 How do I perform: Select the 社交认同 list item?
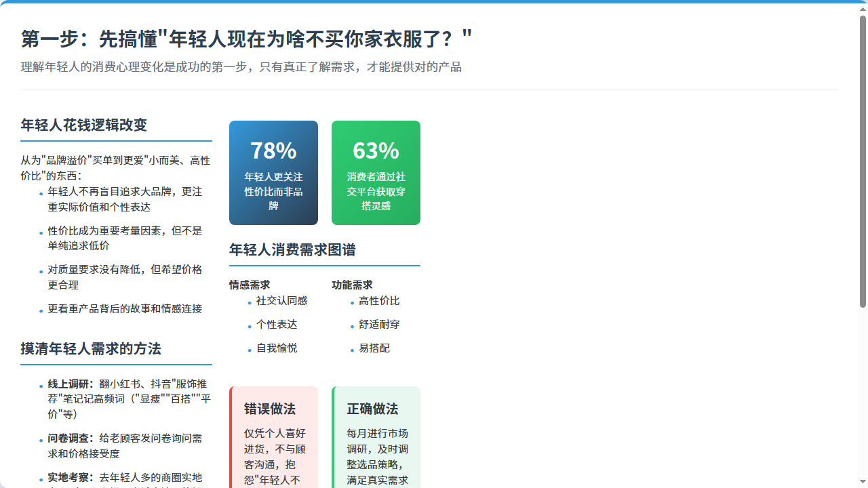coord(281,301)
